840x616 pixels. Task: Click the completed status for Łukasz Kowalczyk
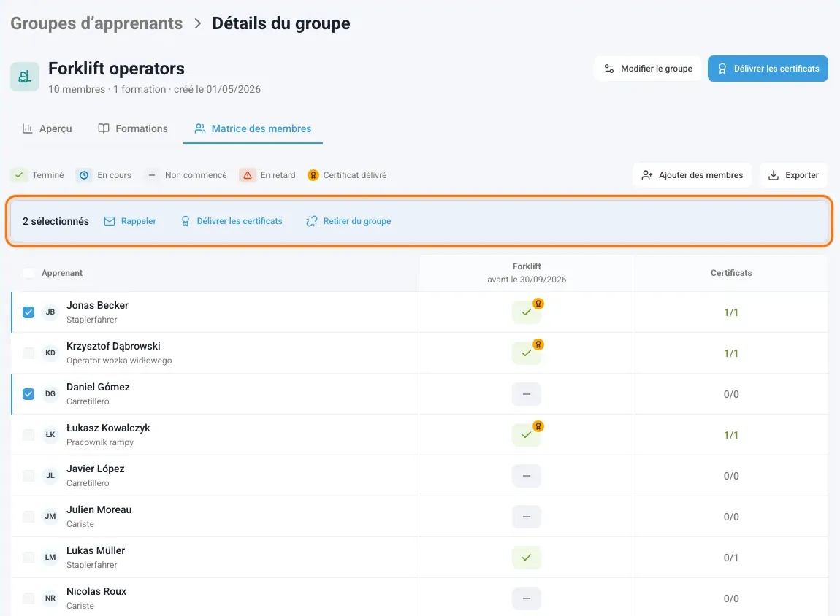tap(527, 435)
